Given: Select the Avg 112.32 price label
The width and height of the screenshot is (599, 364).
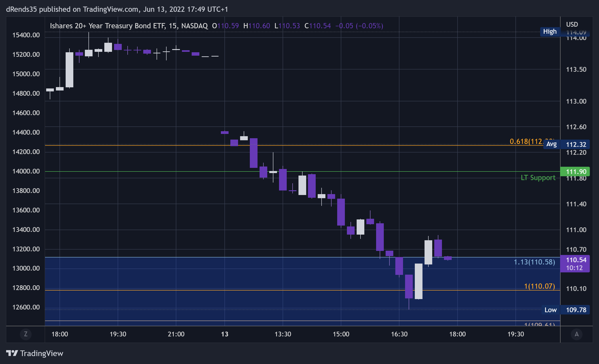Looking at the screenshot, I should (566, 144).
